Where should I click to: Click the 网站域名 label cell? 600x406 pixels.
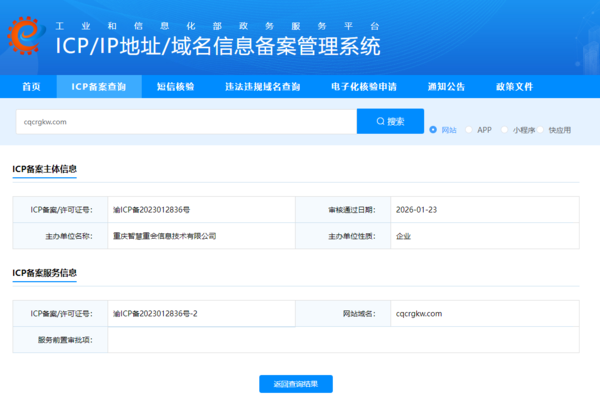(x=343, y=313)
